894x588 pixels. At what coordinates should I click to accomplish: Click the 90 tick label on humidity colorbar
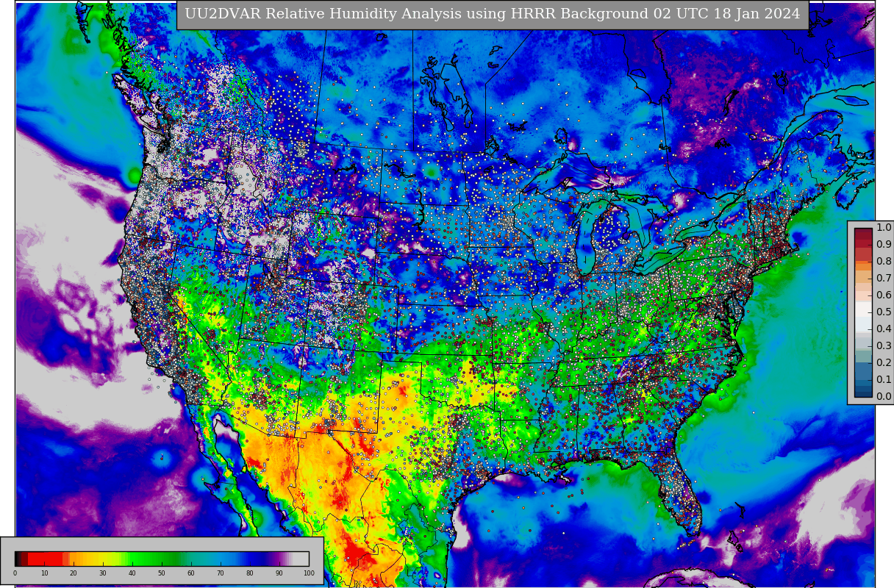(279, 573)
